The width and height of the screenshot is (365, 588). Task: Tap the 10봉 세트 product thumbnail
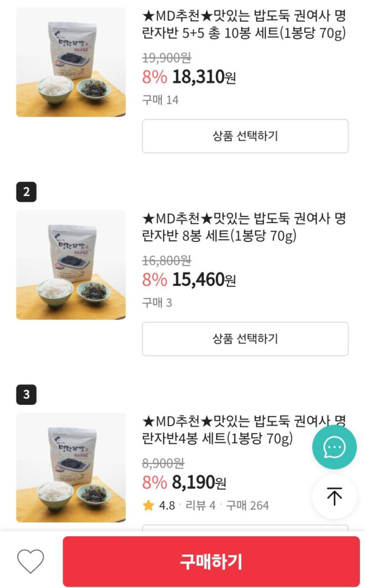point(71,62)
